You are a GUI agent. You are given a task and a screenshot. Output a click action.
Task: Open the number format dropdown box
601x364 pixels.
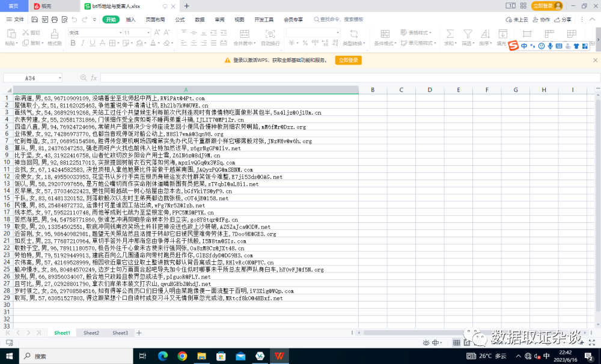coord(313,32)
